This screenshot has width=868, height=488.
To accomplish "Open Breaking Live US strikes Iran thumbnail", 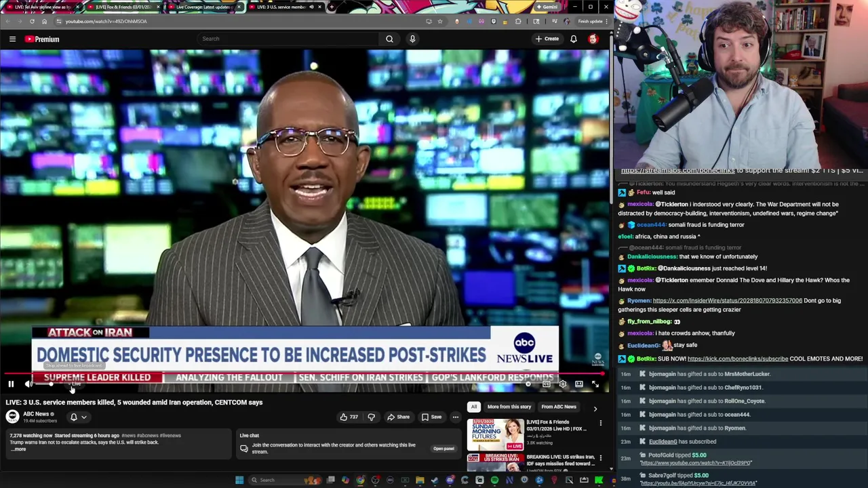I will click(495, 462).
